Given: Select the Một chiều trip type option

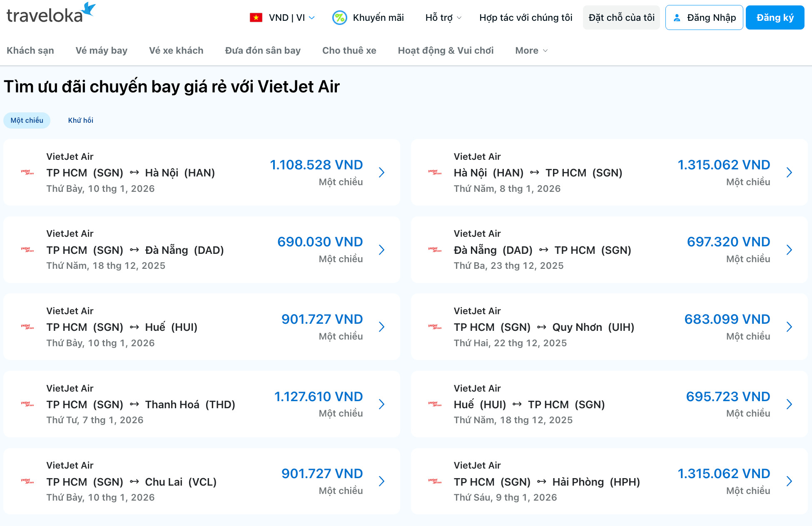Looking at the screenshot, I should click(x=27, y=120).
